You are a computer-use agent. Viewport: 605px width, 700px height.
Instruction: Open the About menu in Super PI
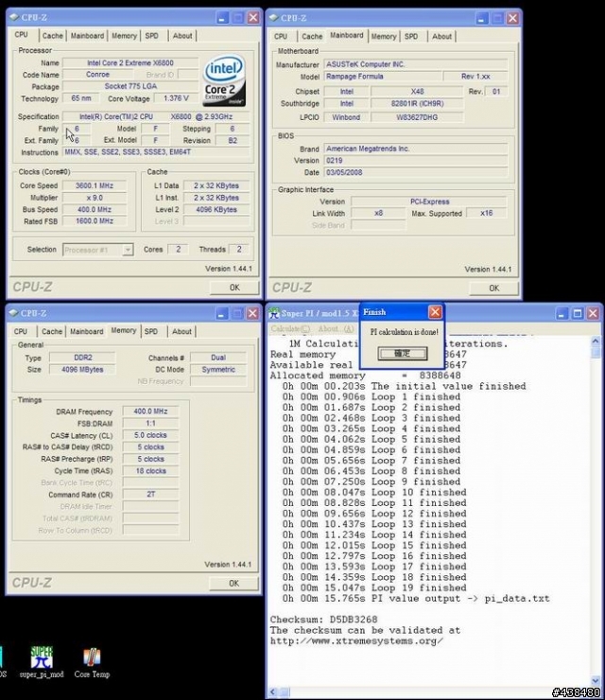(336, 329)
